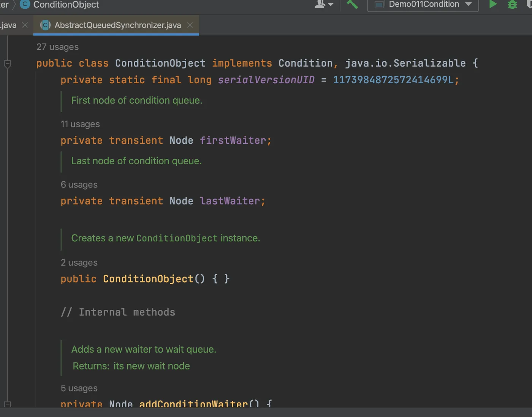Viewport: 532px width, 417px height.
Task: Click the 'First node of condition queue.' doc
Action: [137, 100]
